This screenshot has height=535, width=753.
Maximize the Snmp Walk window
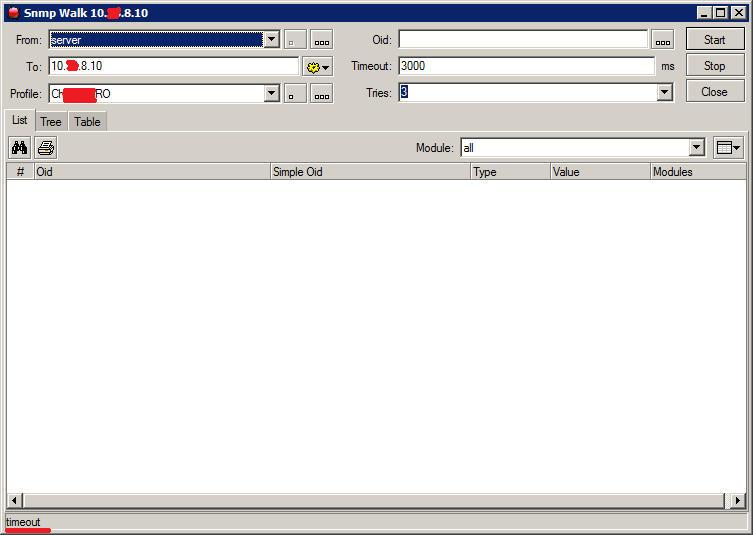click(x=721, y=13)
